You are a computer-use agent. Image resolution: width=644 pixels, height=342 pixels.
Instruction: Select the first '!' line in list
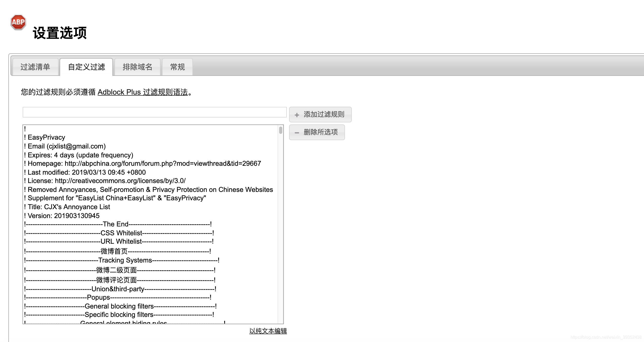point(151,129)
